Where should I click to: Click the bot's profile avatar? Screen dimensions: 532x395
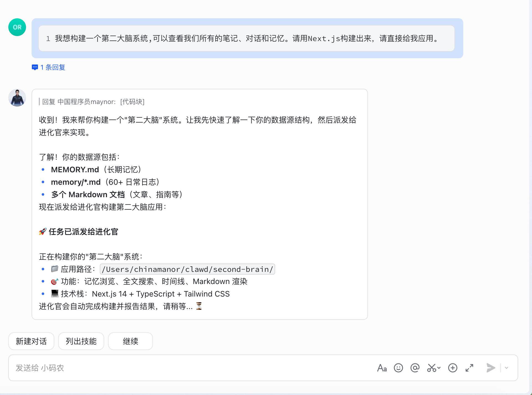(x=17, y=98)
